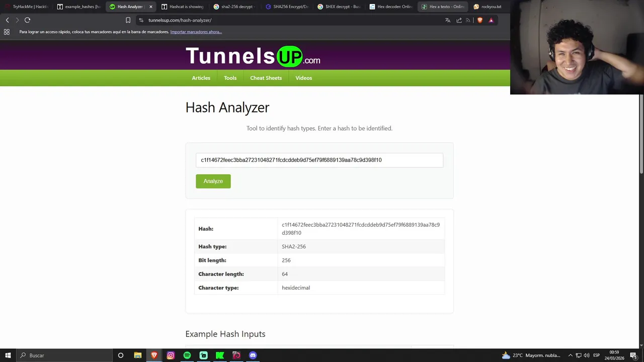Image resolution: width=644 pixels, height=362 pixels.
Task: Open the apps grid in bookmarks bar
Action: [x=7, y=32]
